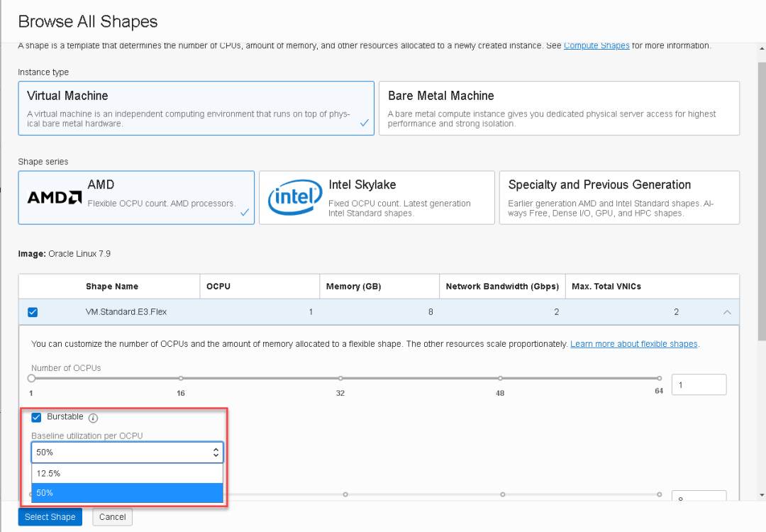
Task: Uncheck the VM.Standard.E3.Flex shape checkbox
Action: (x=33, y=312)
